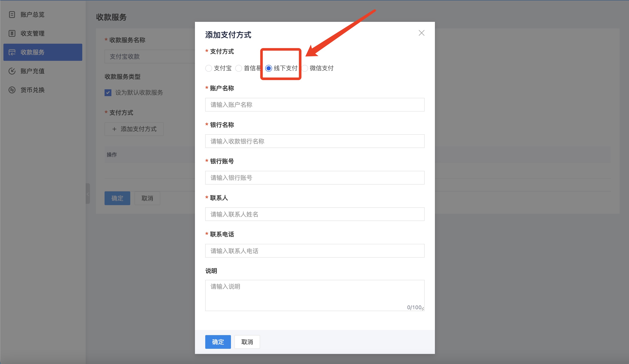Click the 0/100 character counter
This screenshot has width=629, height=364.
pos(414,307)
